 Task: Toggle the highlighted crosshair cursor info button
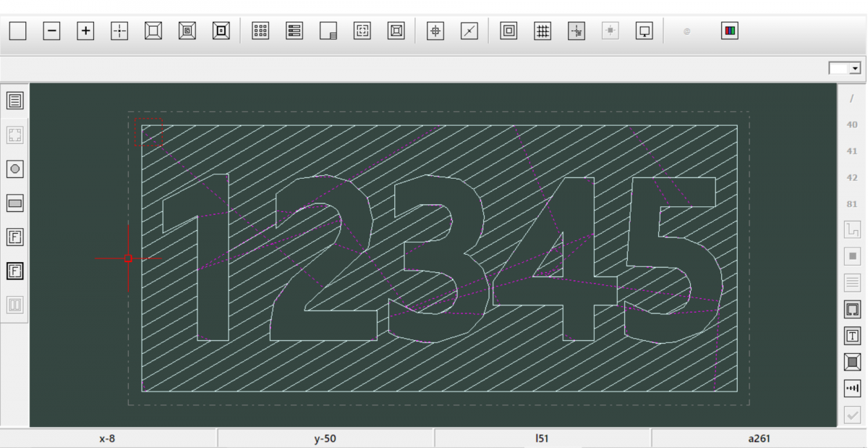pos(576,31)
